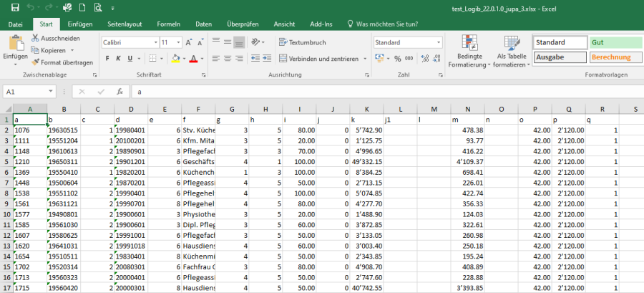
Task: Remove a decimal place
Action: coord(436,58)
